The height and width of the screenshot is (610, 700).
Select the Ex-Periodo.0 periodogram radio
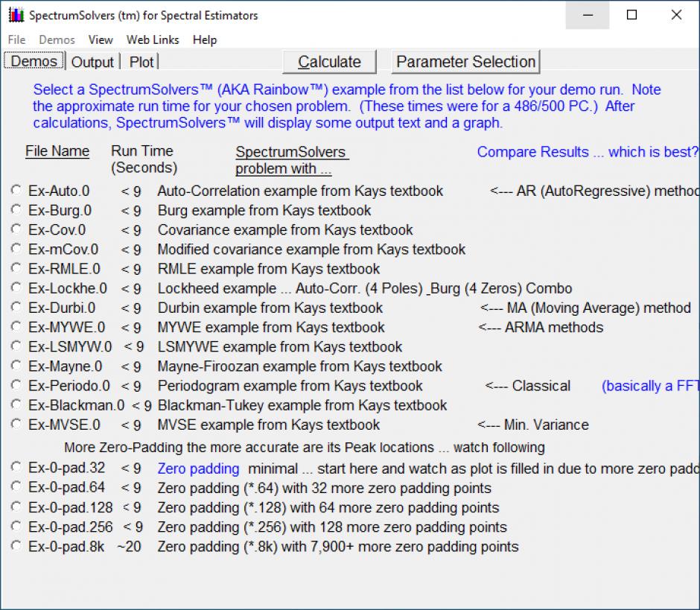pyautogui.click(x=16, y=385)
